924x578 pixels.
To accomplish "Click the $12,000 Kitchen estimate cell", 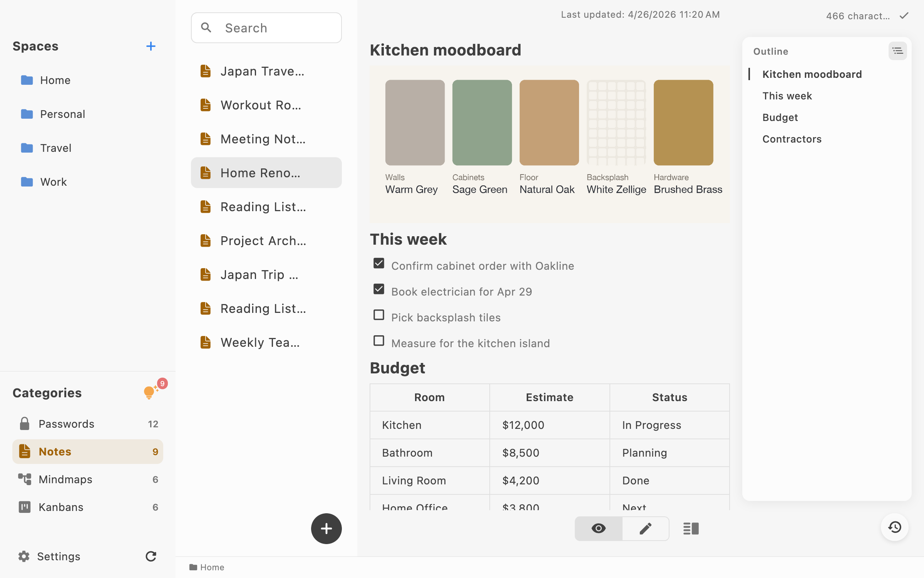I will pos(549,425).
